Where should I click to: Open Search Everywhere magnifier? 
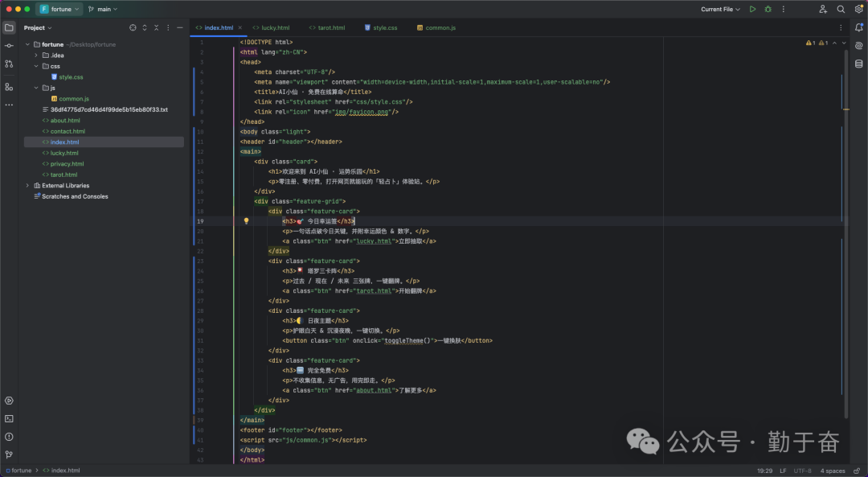pos(841,9)
